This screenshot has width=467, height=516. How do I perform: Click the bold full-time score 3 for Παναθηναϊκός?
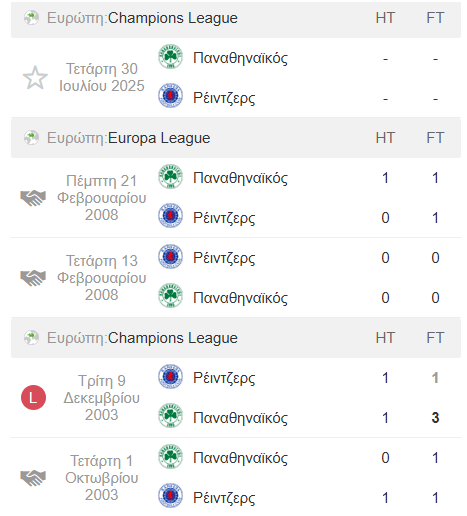click(x=435, y=418)
